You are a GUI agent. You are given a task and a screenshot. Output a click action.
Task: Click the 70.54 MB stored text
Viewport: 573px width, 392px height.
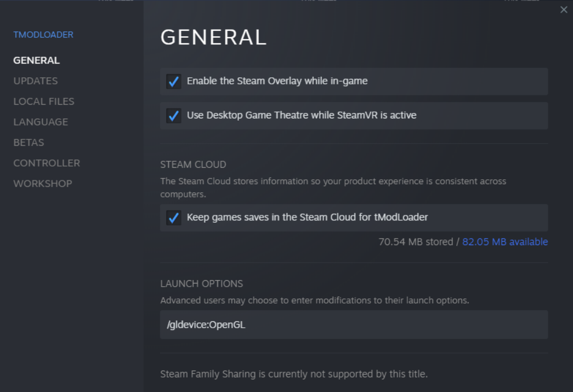[416, 242]
